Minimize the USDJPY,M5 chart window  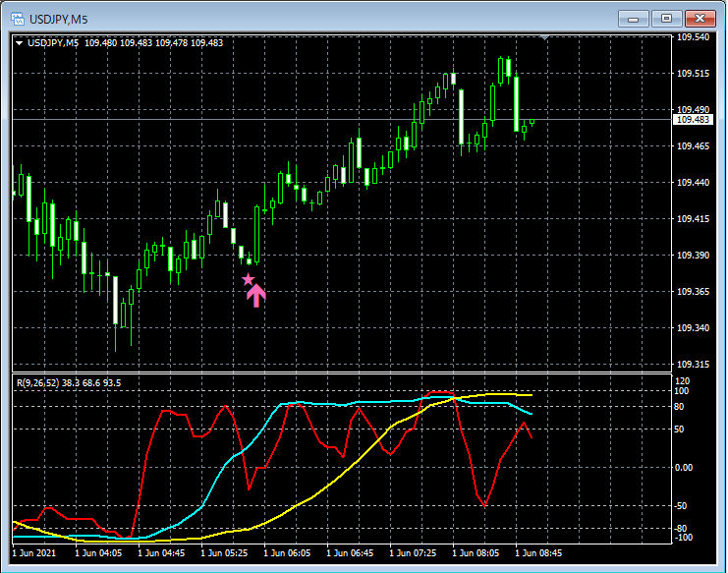(634, 19)
